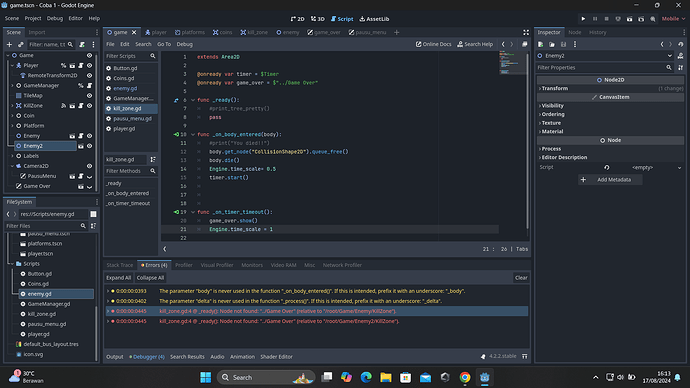
Task: Save the edited resource in Inspector
Action: click(563, 44)
